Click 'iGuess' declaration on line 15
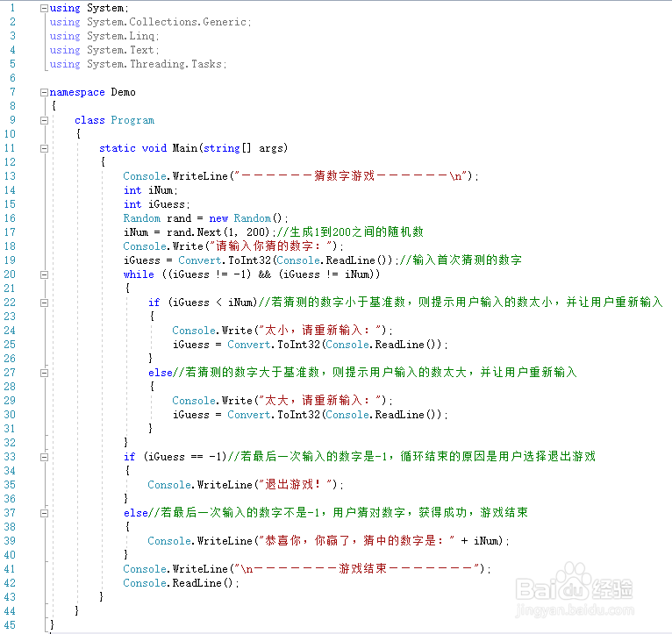 [167, 204]
